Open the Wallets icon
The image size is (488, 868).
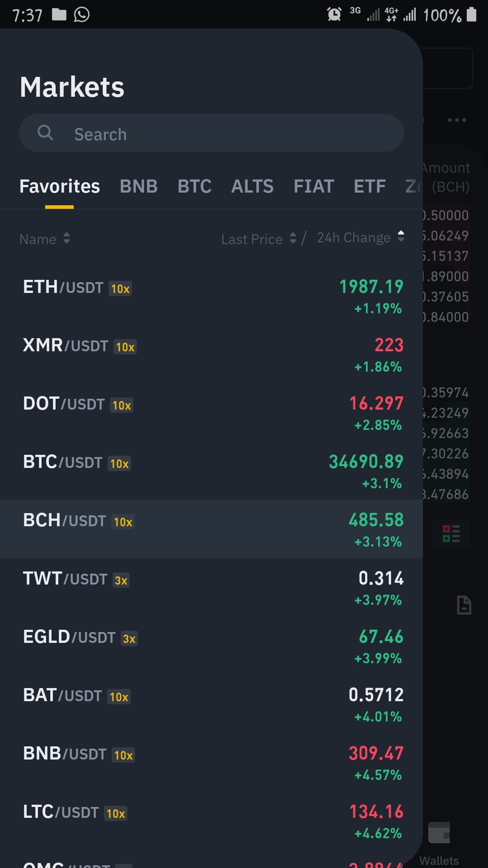click(x=439, y=833)
